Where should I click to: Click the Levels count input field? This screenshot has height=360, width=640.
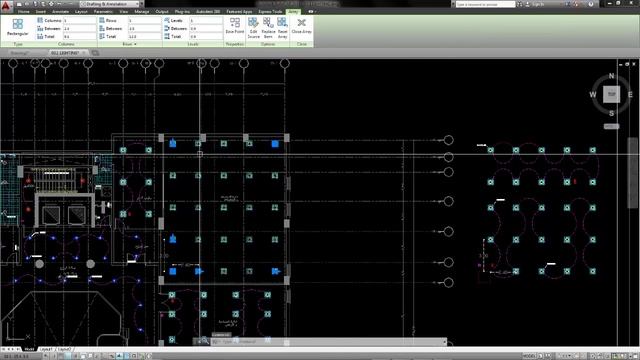click(206, 20)
